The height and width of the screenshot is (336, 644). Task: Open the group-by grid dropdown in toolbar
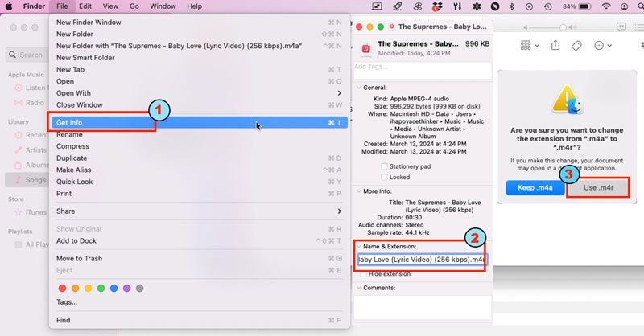(x=530, y=45)
